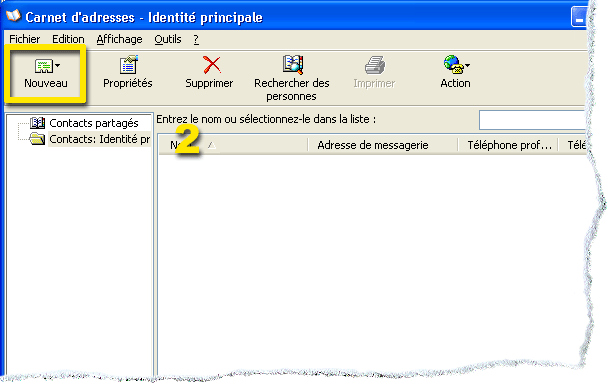Sort by Téléphone prof… column header
This screenshot has height=390, width=615.
[508, 145]
